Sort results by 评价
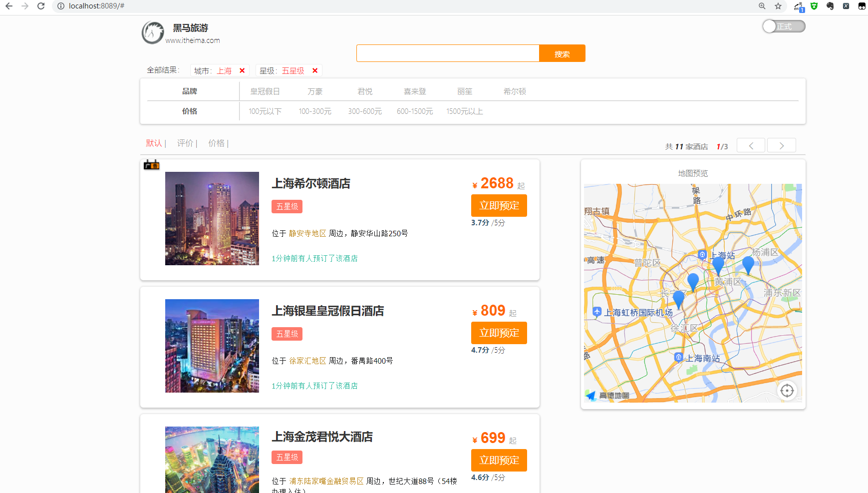Image resolution: width=868 pixels, height=493 pixels. (185, 143)
